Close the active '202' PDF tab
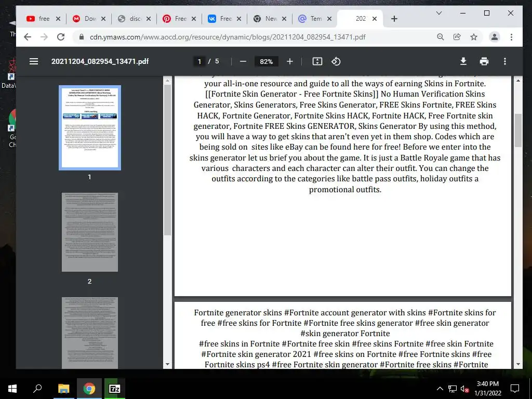The width and height of the screenshot is (532, 399). click(x=375, y=19)
